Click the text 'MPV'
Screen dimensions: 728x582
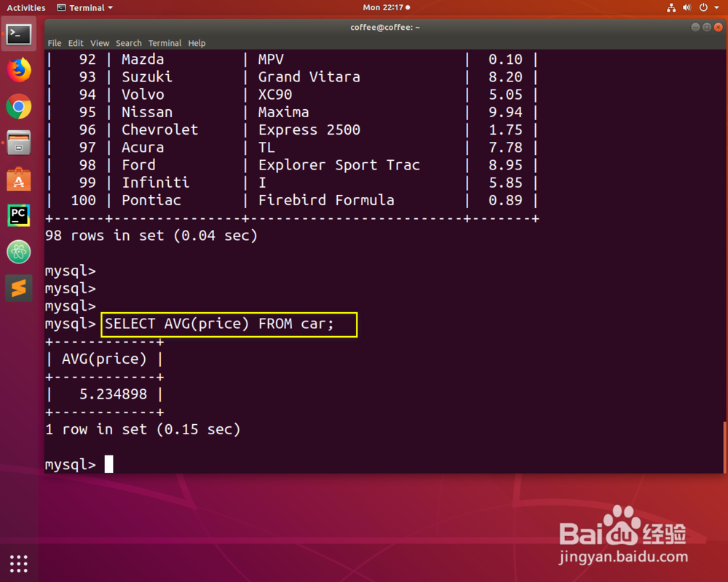271,60
